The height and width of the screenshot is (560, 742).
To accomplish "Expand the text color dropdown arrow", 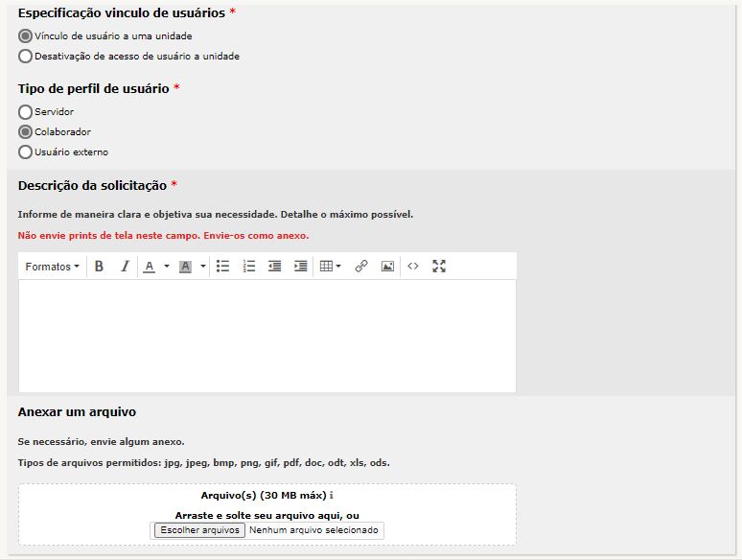I will pos(166,267).
